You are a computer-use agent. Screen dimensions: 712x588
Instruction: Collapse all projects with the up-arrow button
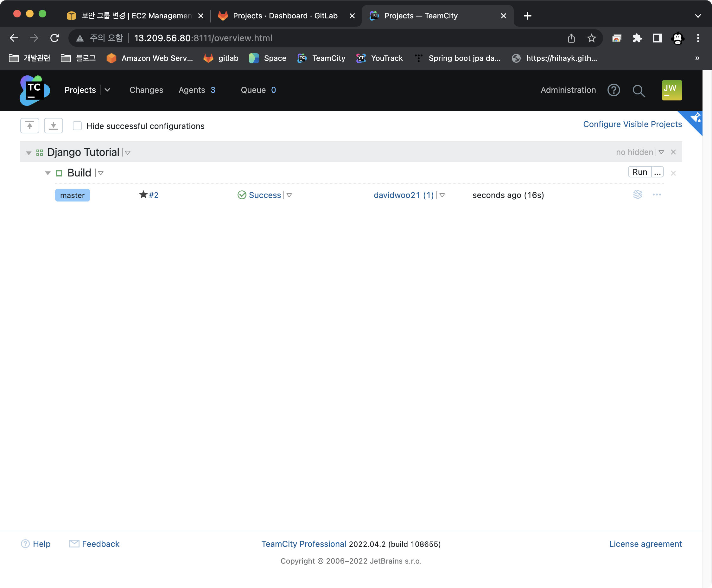(30, 126)
